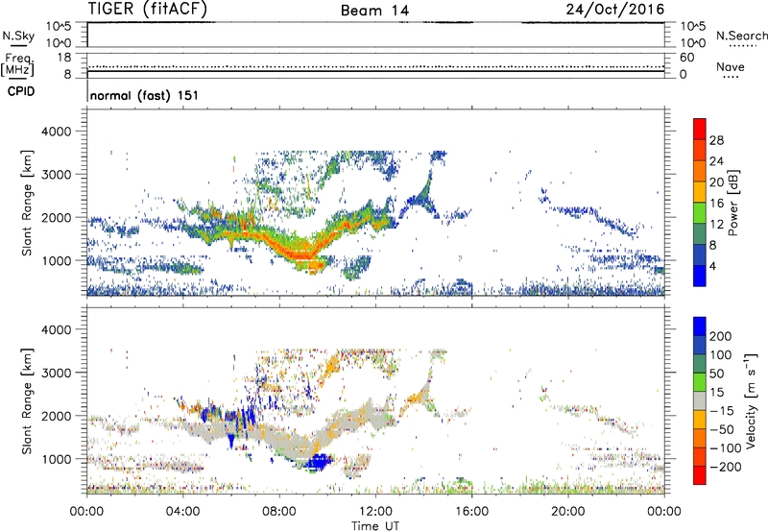Click the CPID label
Viewport: 768px width, 532px height.
(x=21, y=91)
